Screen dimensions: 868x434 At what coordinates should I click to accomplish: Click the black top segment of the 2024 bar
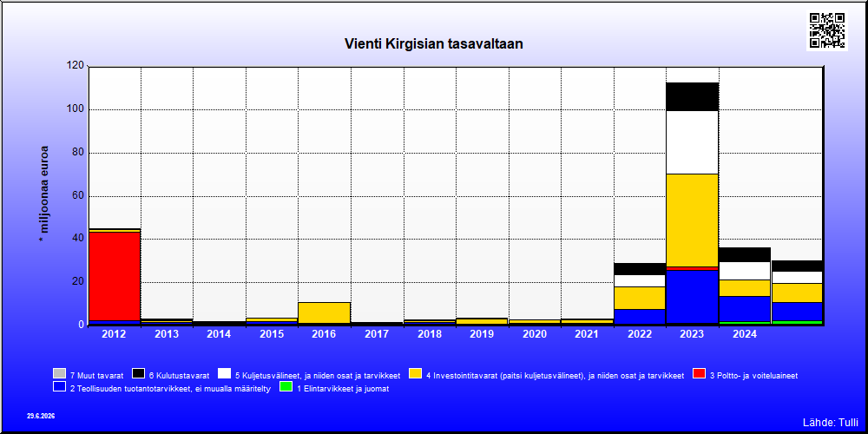pyautogui.click(x=745, y=254)
